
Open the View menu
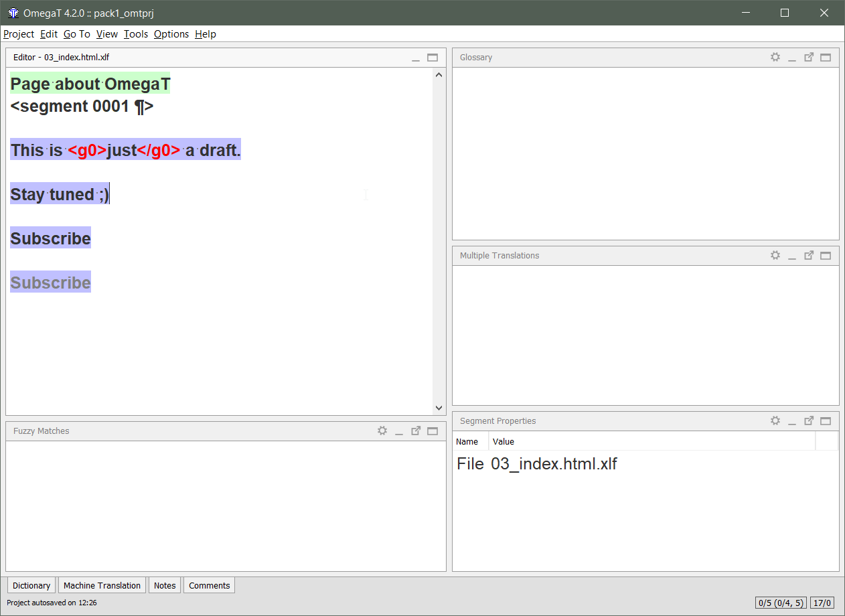pos(107,34)
